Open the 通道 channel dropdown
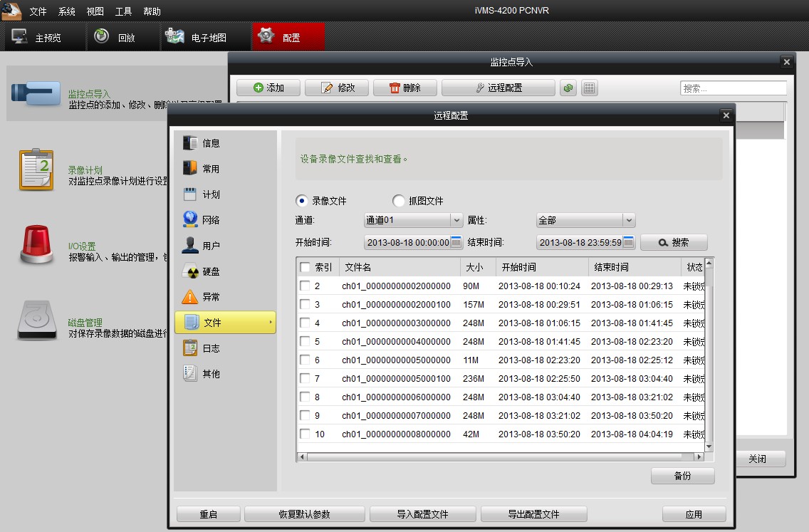Image resolution: width=809 pixels, height=532 pixels. [413, 220]
